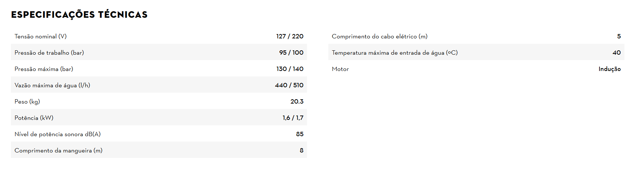This screenshot has height=176, width=644.
Task: Select the Nível de potência sonora label
Action: pos(58,134)
